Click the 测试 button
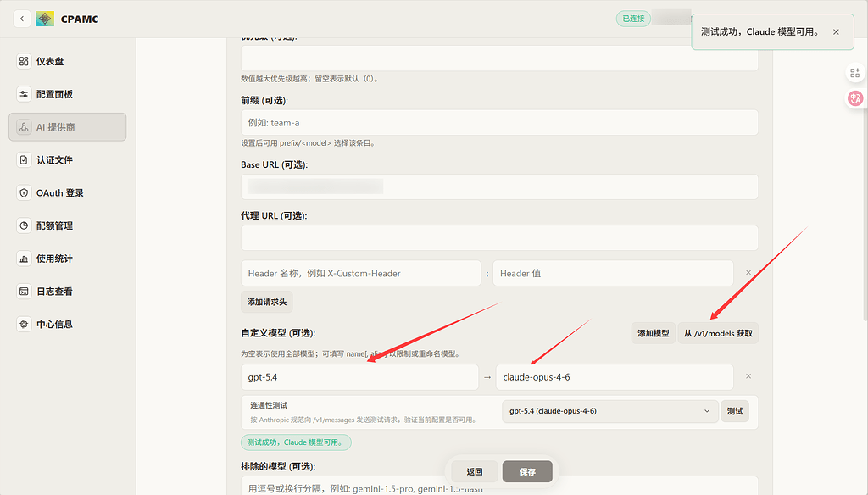This screenshot has width=868, height=495. click(735, 411)
